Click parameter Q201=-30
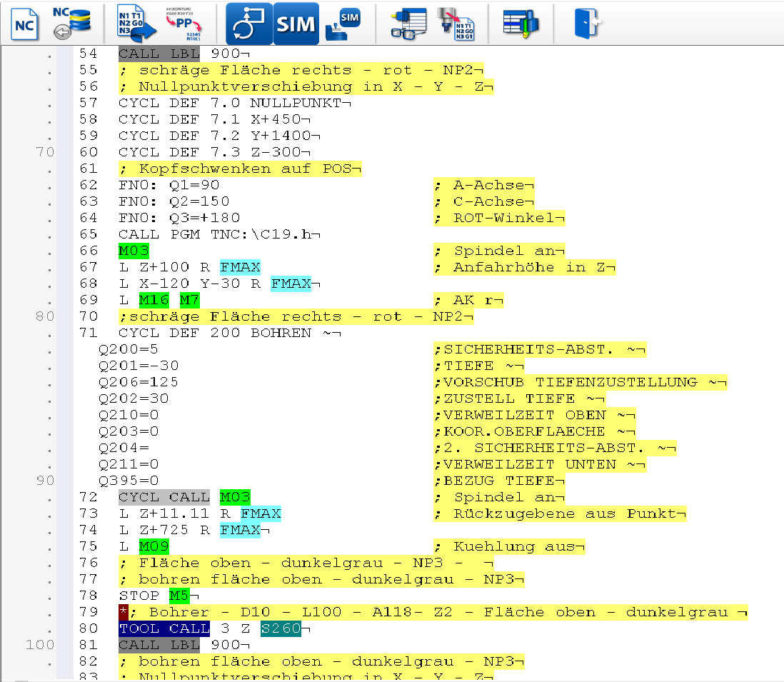Screen dimensions: 784x682 [139, 366]
